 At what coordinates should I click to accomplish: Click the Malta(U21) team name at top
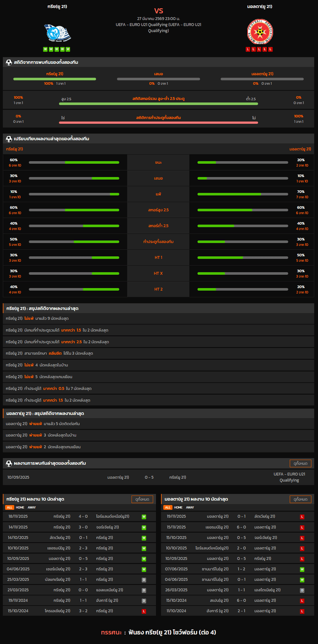click(260, 7)
